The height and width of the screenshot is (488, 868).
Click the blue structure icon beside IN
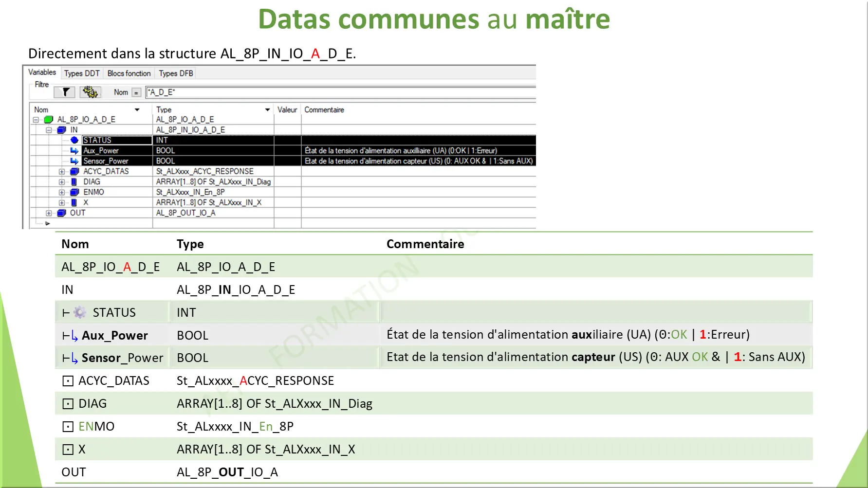pos(61,130)
